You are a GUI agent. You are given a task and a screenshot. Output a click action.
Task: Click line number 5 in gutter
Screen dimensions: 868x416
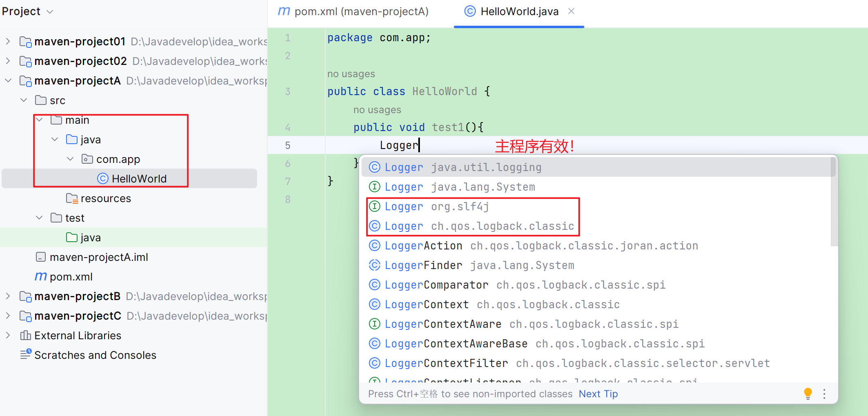[288, 145]
